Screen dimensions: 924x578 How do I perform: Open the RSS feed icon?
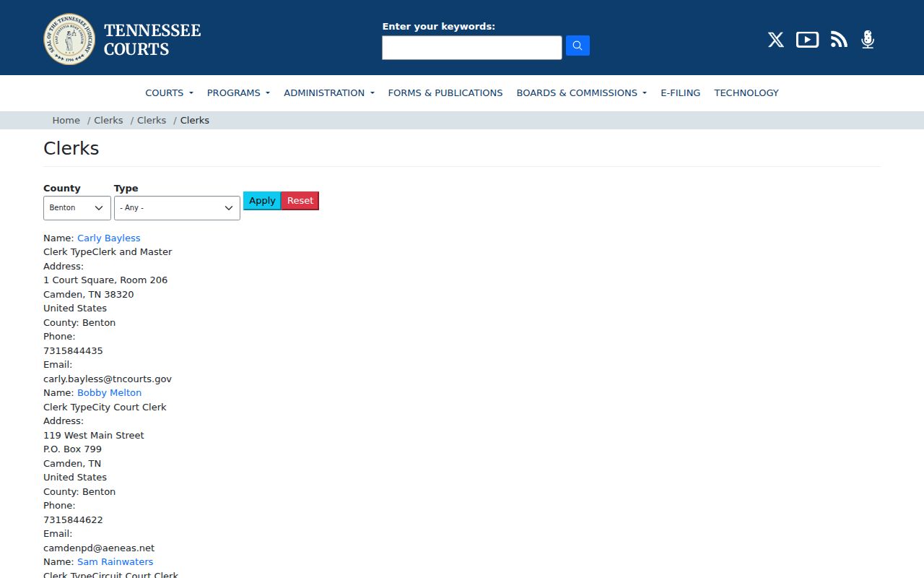click(x=839, y=40)
